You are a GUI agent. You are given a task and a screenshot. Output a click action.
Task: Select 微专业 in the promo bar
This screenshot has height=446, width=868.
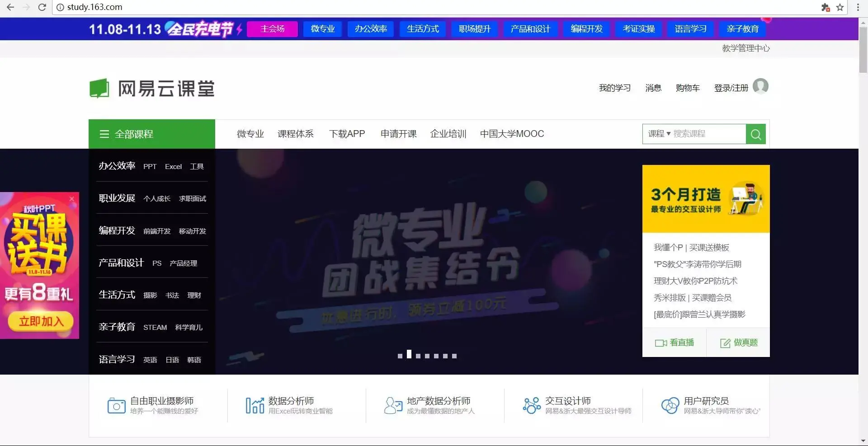[x=323, y=29]
